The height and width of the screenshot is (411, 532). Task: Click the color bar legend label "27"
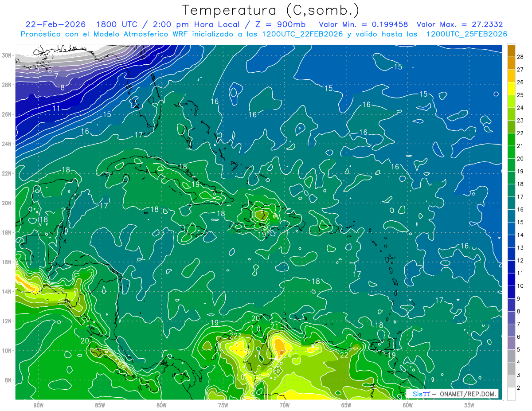coord(520,69)
